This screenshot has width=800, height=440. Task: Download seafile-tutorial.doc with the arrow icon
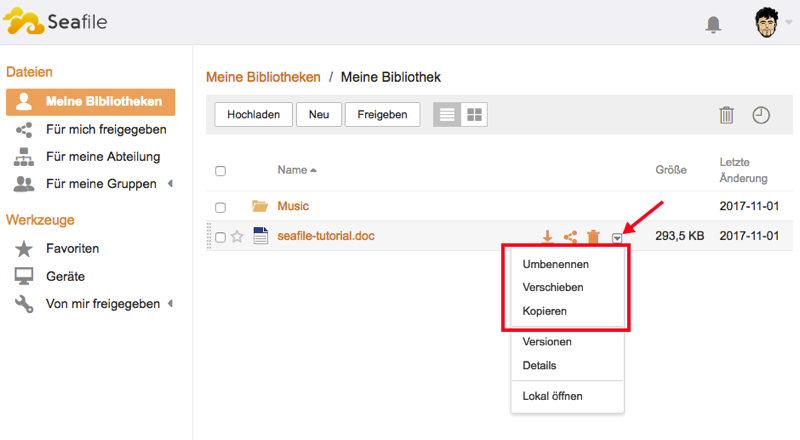tap(547, 237)
